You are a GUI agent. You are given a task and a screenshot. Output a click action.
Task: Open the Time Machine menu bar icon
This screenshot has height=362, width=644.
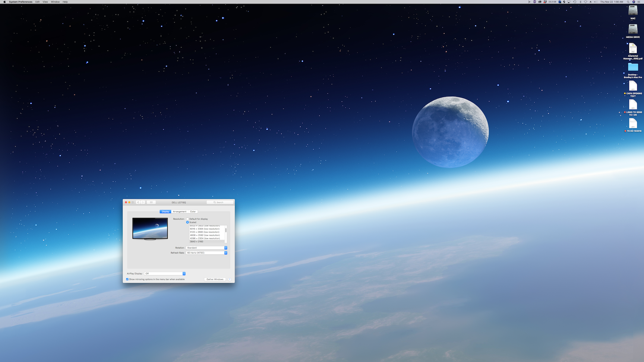click(575, 2)
